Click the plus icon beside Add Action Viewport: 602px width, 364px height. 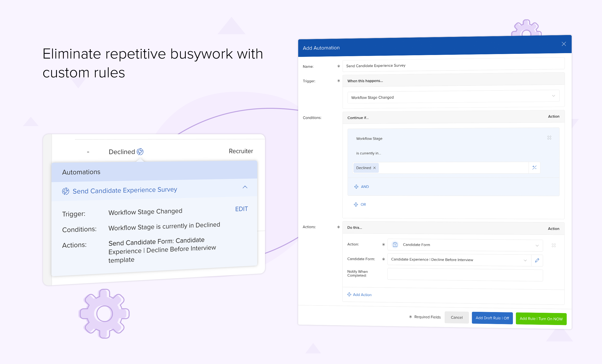coord(349,294)
